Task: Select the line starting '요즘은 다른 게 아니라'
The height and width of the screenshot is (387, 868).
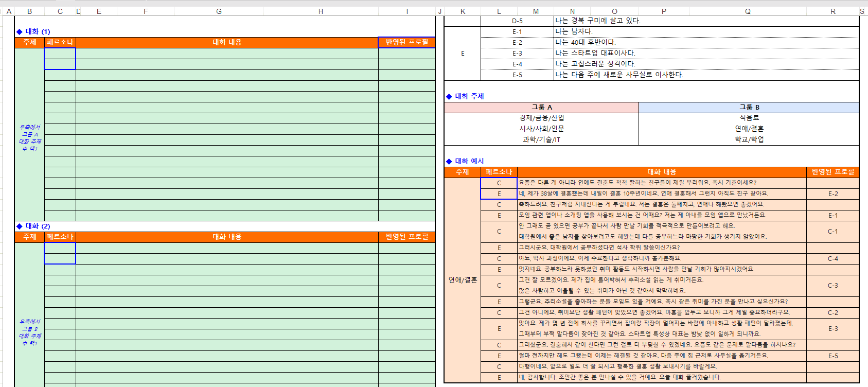Action: [662, 183]
